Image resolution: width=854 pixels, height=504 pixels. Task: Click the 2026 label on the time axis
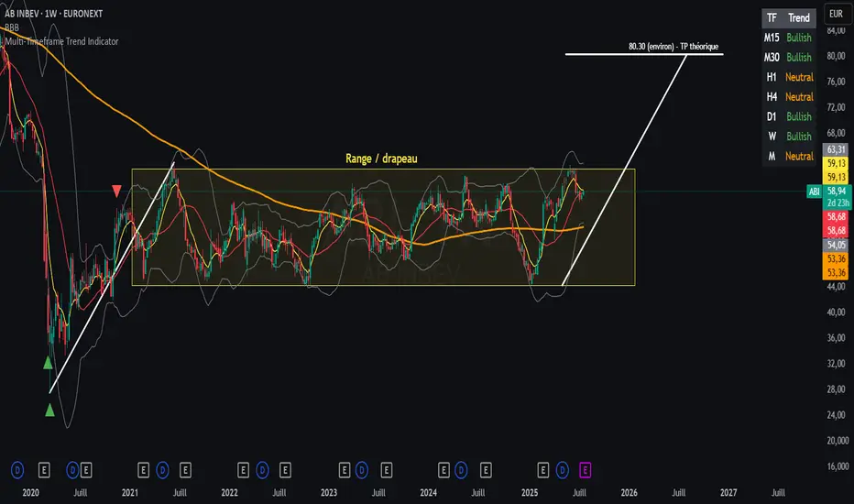(x=629, y=492)
